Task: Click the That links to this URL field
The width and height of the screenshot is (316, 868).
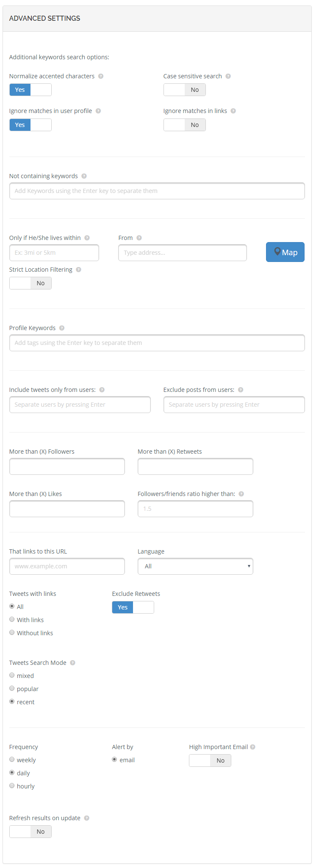Action: point(67,566)
